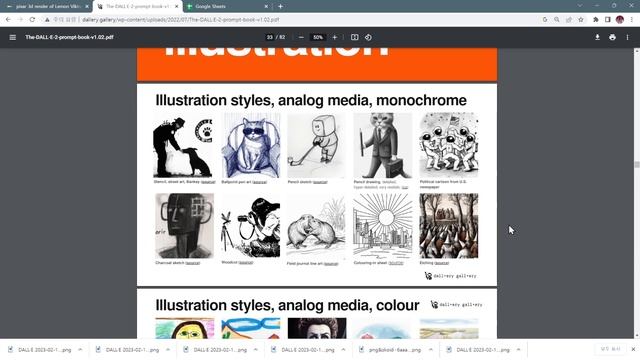The width and height of the screenshot is (640, 360).
Task: Zoom out the PDF with minus button
Action: 301,37
